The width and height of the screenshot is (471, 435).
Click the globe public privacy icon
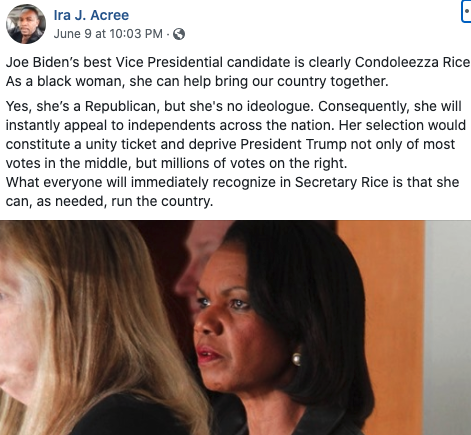[x=179, y=34]
